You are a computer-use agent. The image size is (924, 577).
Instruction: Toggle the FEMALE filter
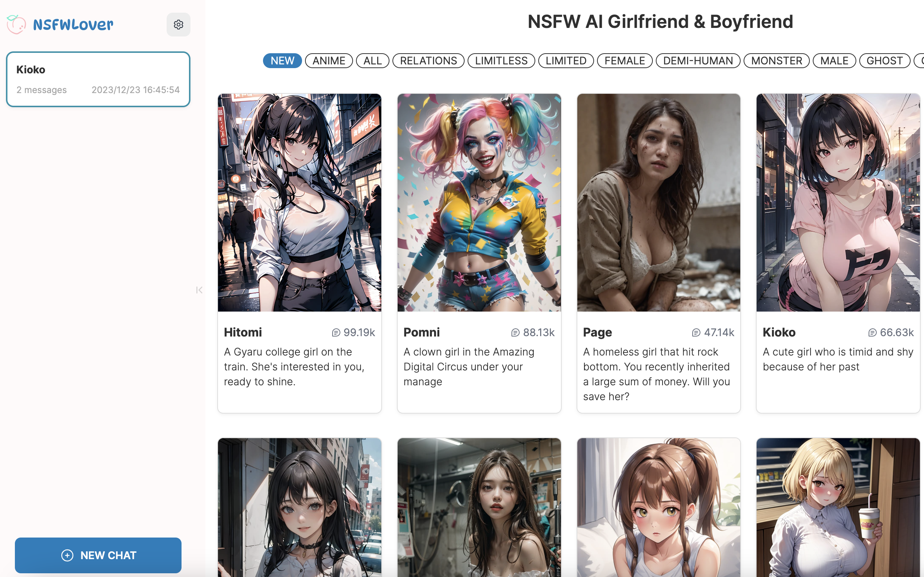point(624,60)
